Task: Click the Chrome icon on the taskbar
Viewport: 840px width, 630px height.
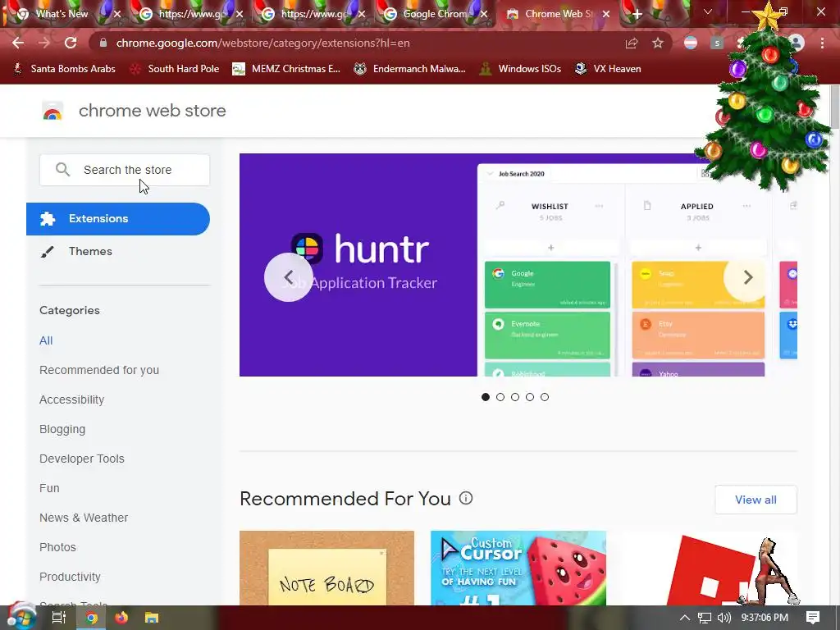Action: pos(92,618)
